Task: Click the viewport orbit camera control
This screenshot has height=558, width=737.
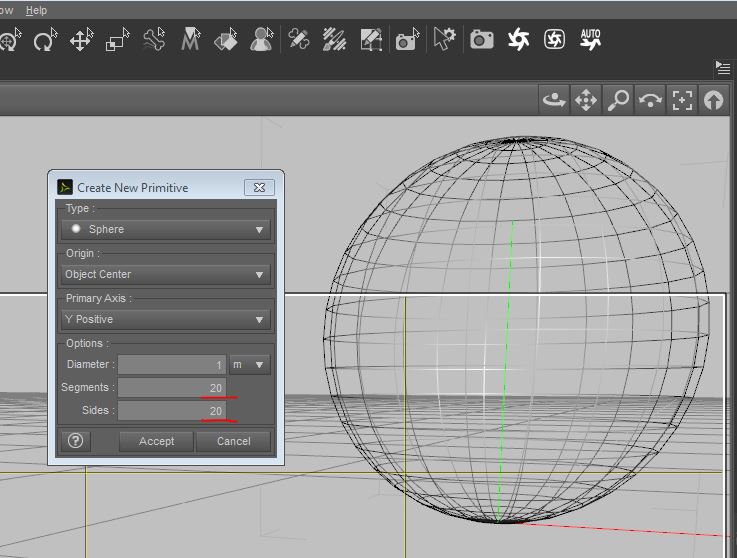Action: [x=553, y=100]
